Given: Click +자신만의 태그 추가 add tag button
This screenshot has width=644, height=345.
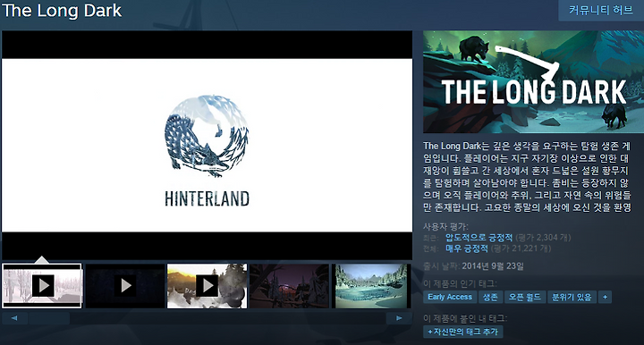Looking at the screenshot, I should point(463,332).
